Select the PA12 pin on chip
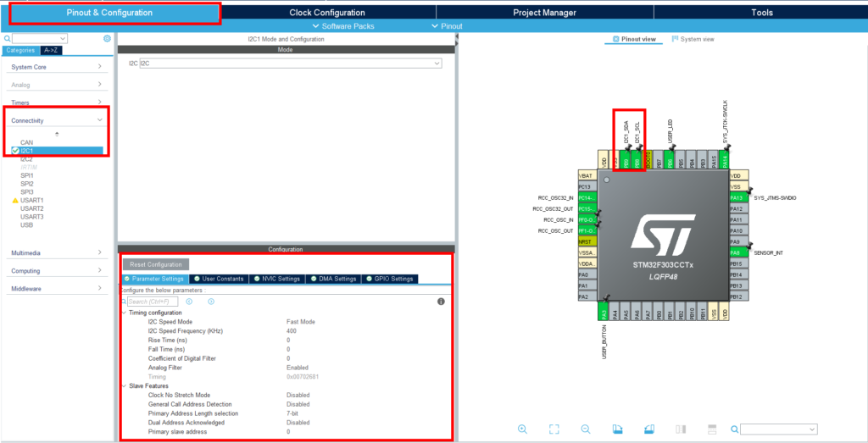The image size is (868, 443). click(739, 208)
